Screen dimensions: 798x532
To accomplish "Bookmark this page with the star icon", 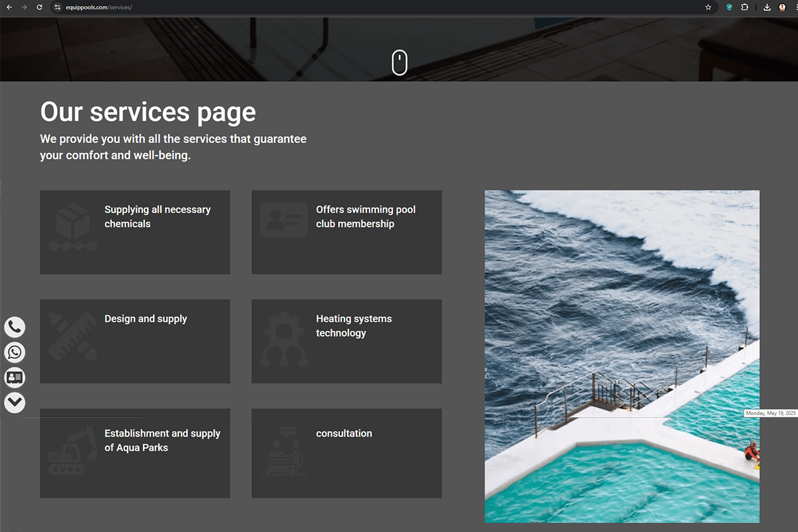I will click(x=708, y=7).
